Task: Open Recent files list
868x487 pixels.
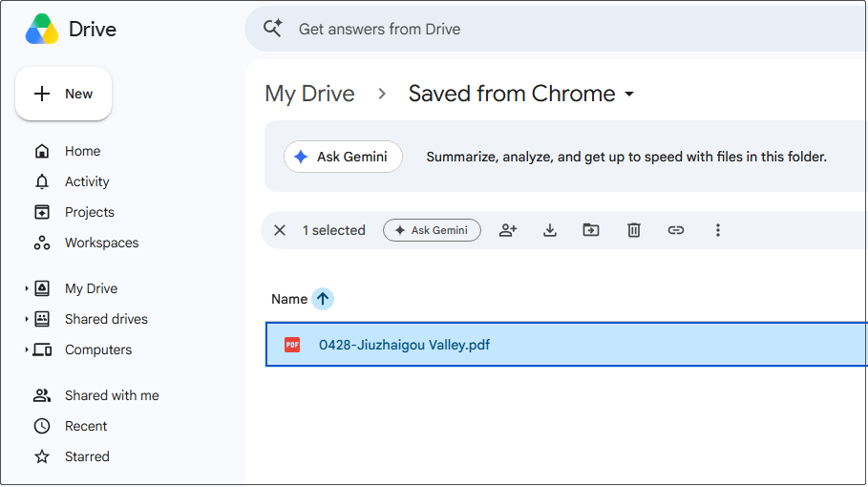Action: click(x=86, y=426)
